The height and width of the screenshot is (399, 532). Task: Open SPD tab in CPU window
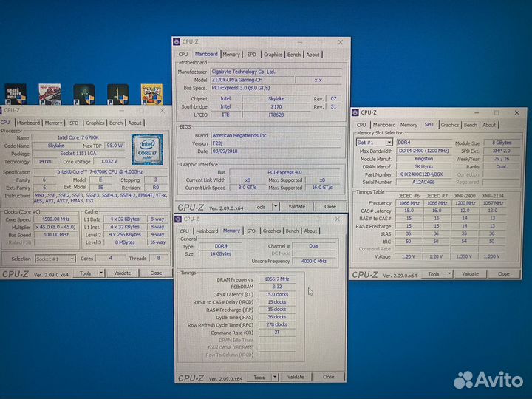[x=74, y=123]
